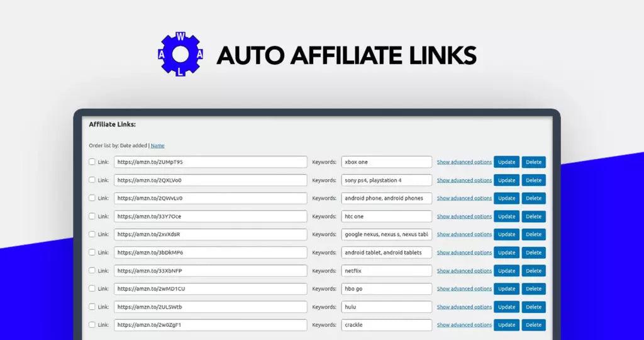Show advanced options for xbox one row
Image resolution: width=644 pixels, height=340 pixels.
(464, 162)
